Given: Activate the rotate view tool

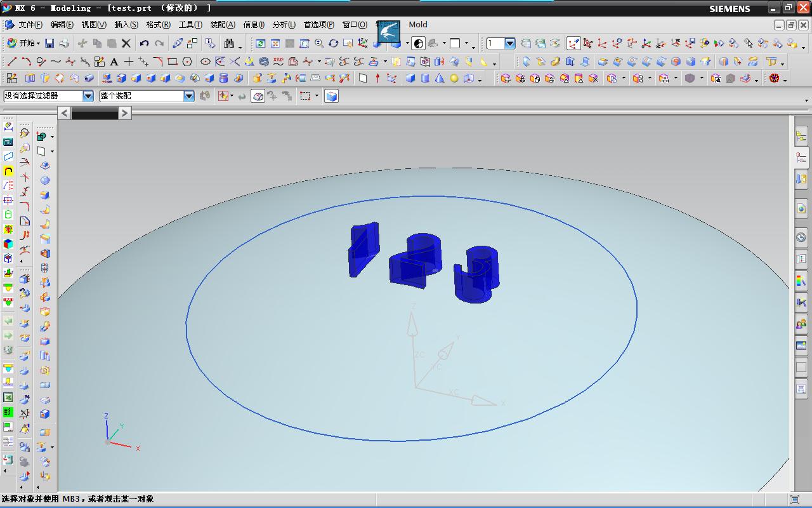Looking at the screenshot, I should pos(333,43).
